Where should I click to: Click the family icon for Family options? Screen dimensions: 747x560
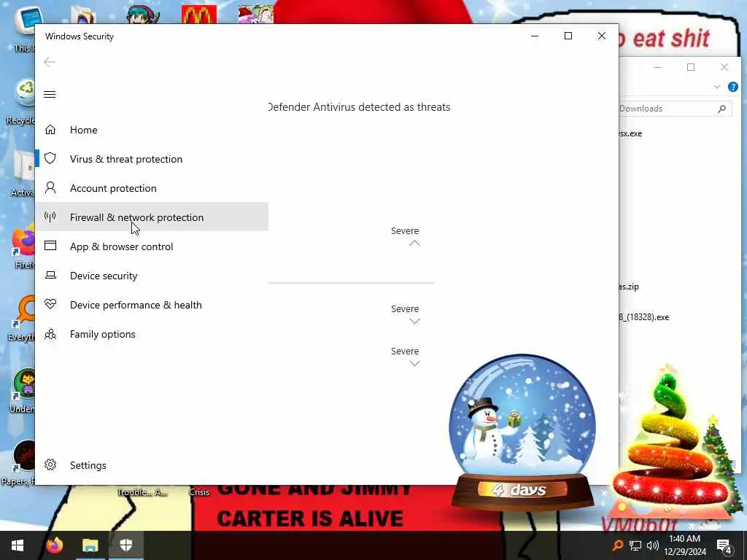point(50,334)
